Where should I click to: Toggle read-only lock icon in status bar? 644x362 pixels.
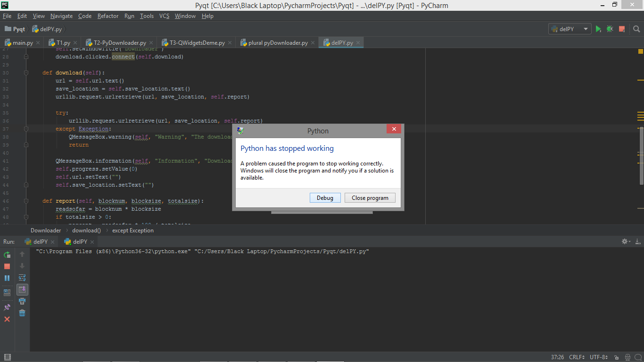617,357
